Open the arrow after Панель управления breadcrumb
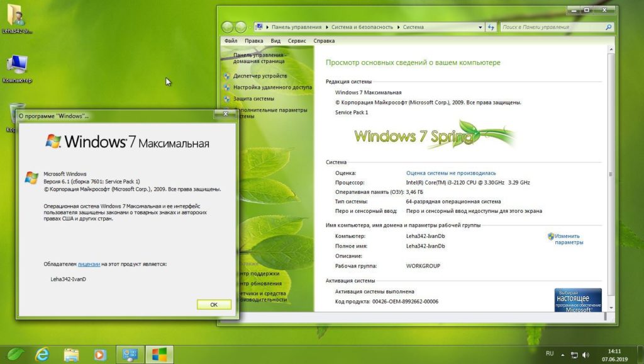 [327, 27]
